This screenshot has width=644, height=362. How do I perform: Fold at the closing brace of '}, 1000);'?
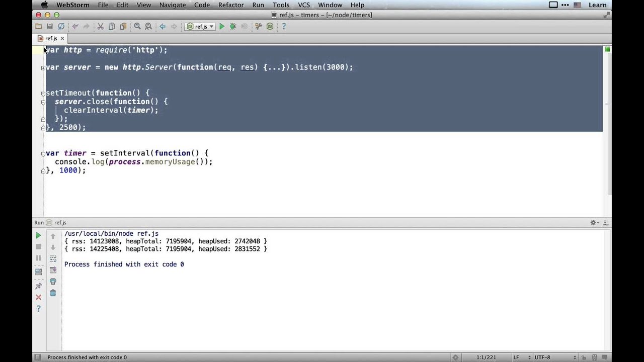pyautogui.click(x=43, y=171)
